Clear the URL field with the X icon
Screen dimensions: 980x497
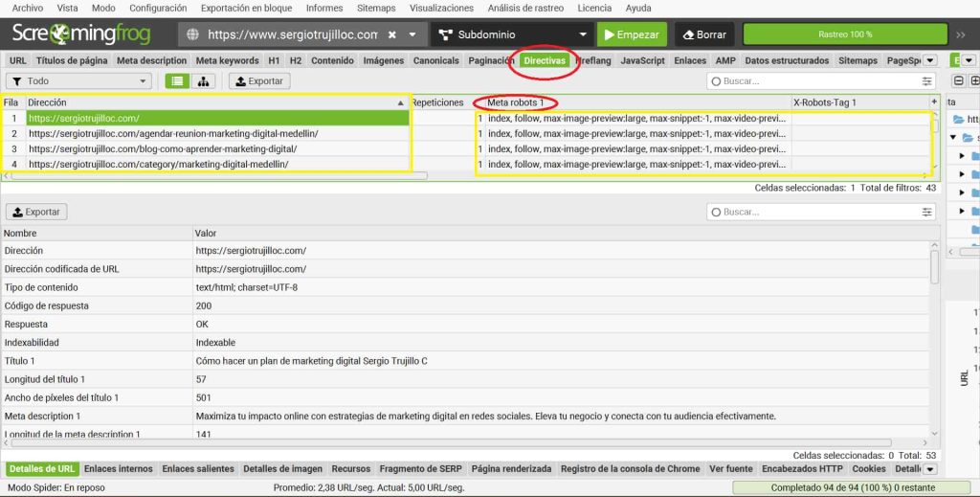coord(391,34)
